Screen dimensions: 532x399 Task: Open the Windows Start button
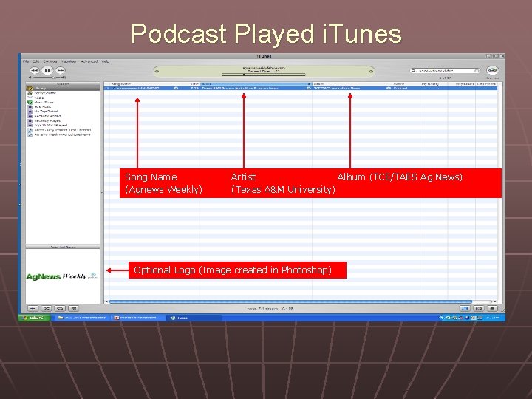pyautogui.click(x=35, y=318)
